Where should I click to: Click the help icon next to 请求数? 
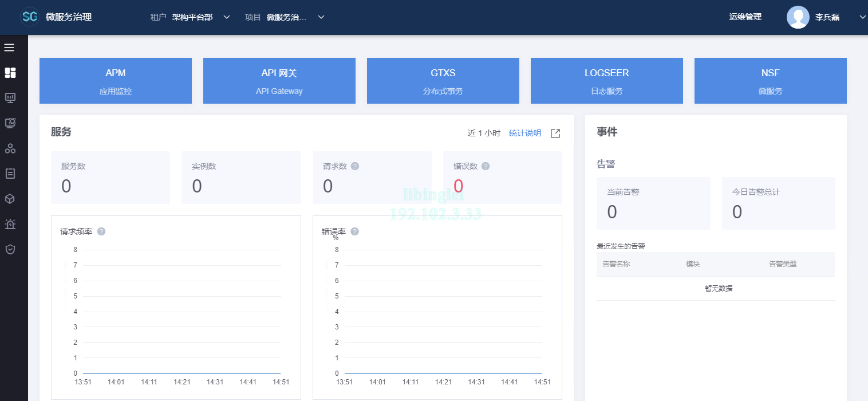tap(355, 166)
